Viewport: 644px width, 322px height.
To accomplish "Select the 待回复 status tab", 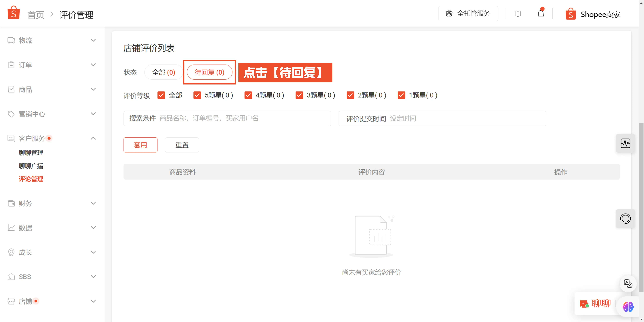I will coord(209,72).
